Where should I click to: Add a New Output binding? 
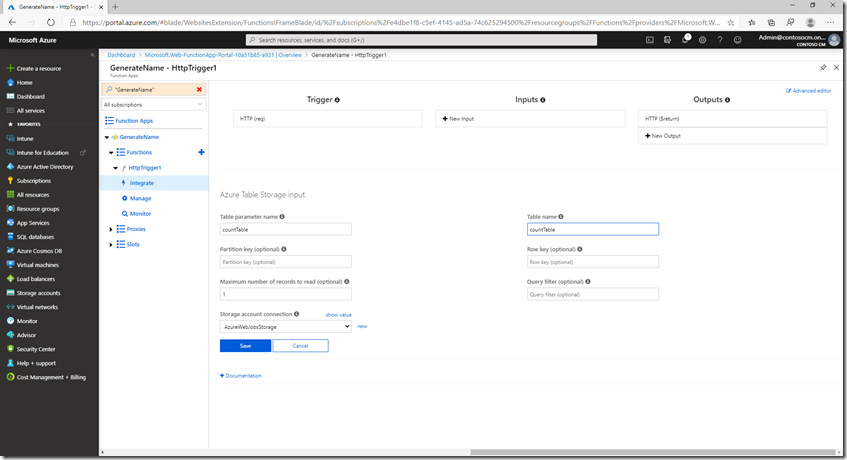(664, 135)
